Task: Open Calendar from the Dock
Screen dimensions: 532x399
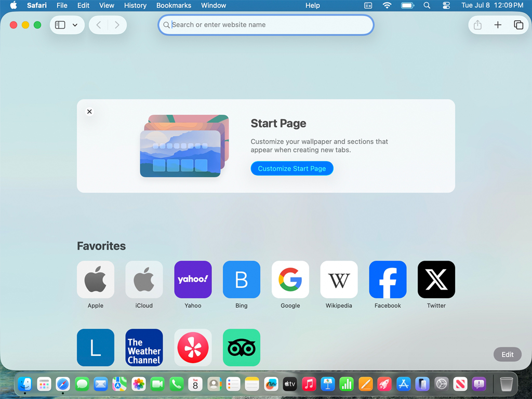Action: tap(195, 384)
